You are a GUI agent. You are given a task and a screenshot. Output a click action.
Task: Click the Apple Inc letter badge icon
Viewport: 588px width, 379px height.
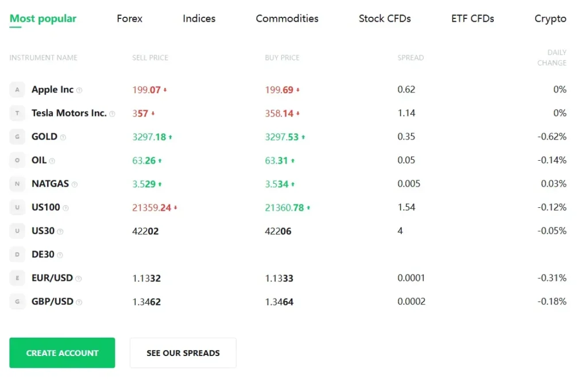(x=17, y=90)
